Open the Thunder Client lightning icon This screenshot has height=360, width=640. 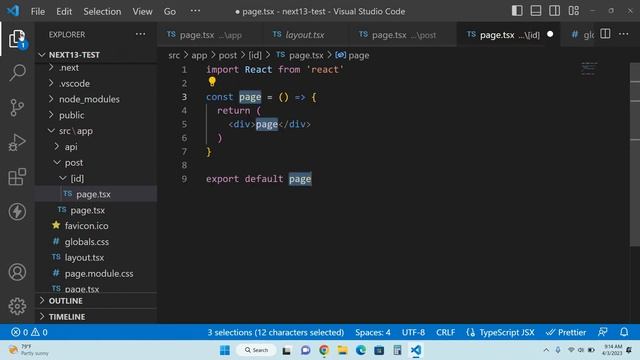[x=17, y=211]
